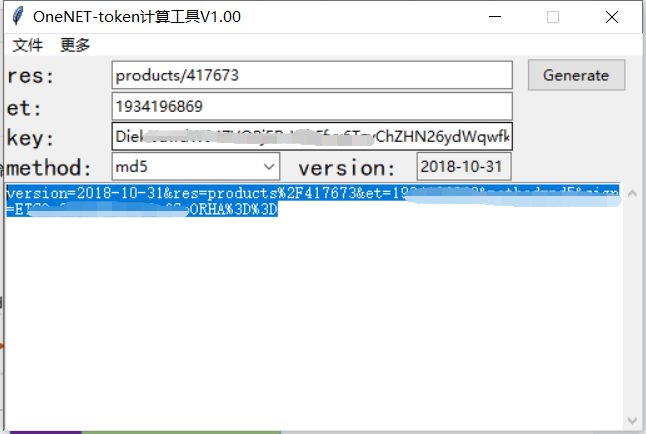
Task: Maximize the OneNET-token window
Action: tap(553, 17)
